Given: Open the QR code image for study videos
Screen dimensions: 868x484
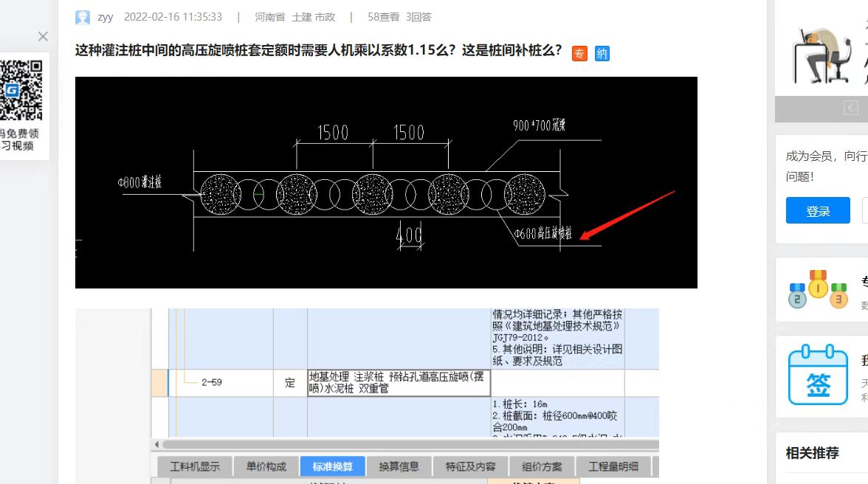Looking at the screenshot, I should tap(21, 90).
